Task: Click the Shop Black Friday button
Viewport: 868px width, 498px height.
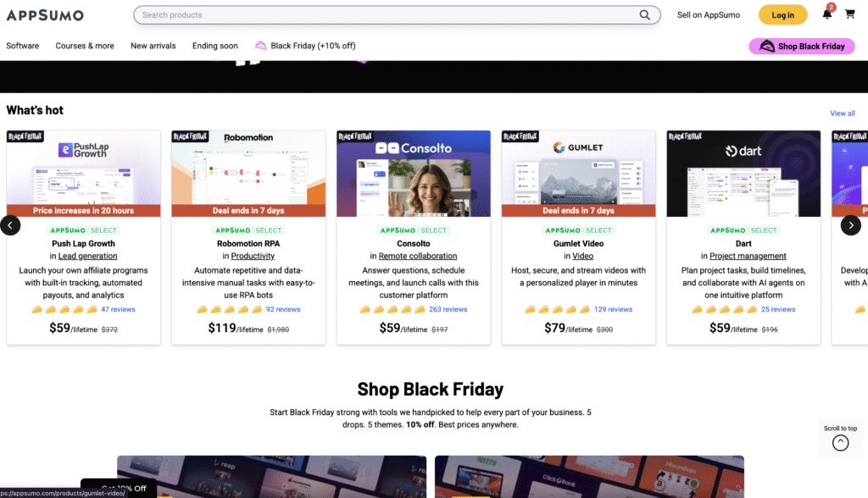Action: click(x=801, y=46)
